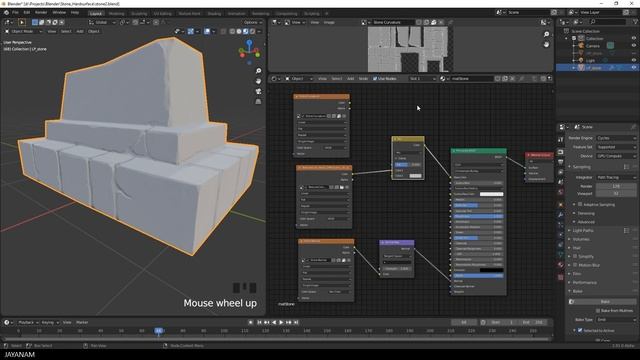Enable Motion Blur checkbox

click(575, 265)
